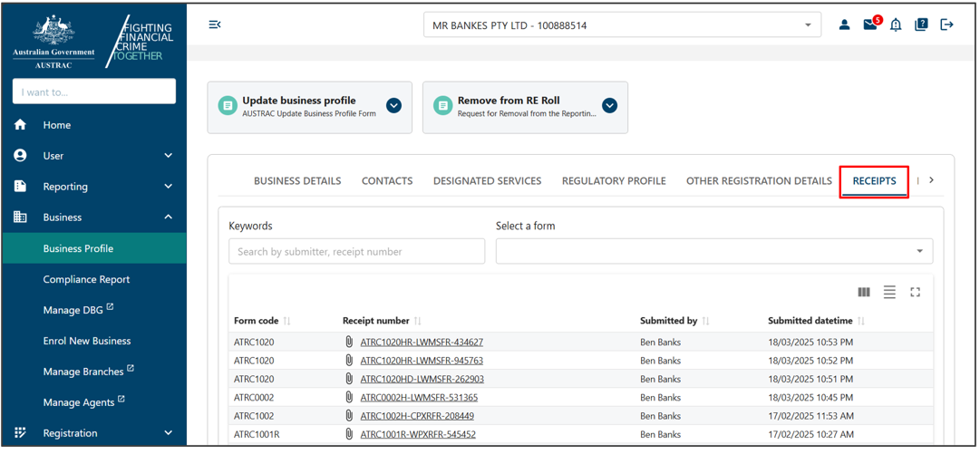
Task: Open receipt ATRC1001R-WPXRFR-545452 link
Action: [x=418, y=434]
